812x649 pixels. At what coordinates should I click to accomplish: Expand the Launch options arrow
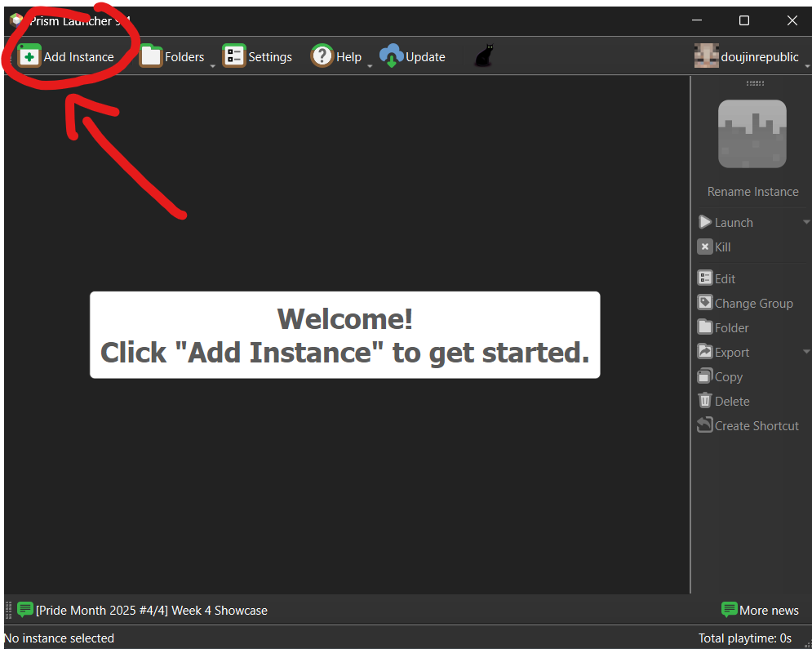(805, 222)
